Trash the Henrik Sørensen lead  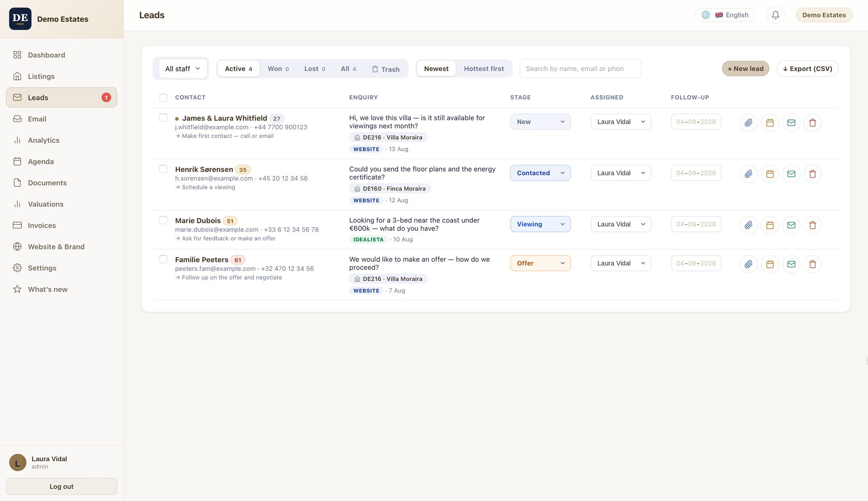coord(812,174)
